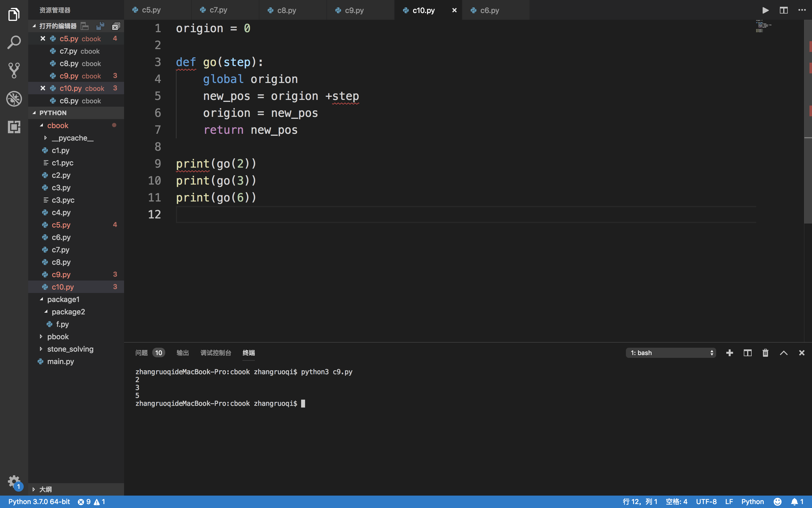The height and width of the screenshot is (508, 812).
Task: Open editor More Actions ellipsis menu
Action: [x=802, y=10]
